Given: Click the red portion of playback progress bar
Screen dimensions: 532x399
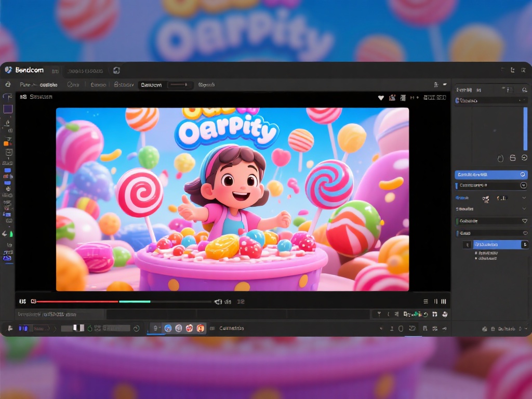Looking at the screenshot, I should pyautogui.click(x=77, y=301).
